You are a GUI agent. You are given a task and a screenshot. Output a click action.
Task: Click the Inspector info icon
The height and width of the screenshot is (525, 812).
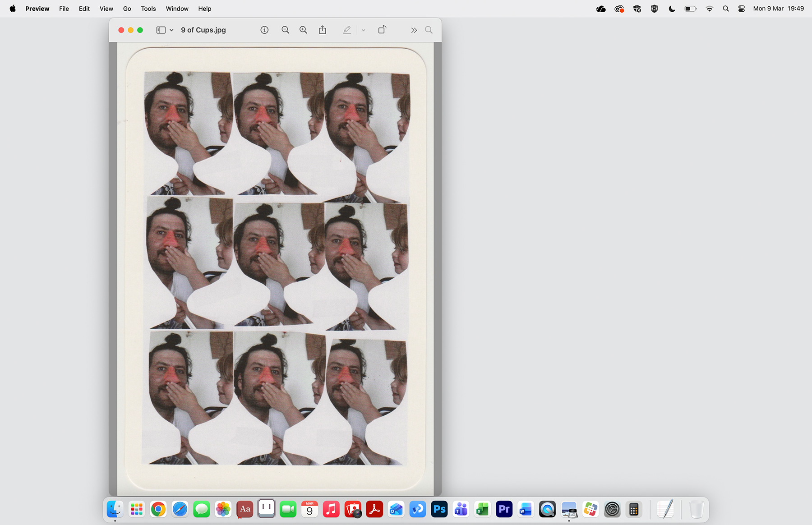click(x=264, y=30)
